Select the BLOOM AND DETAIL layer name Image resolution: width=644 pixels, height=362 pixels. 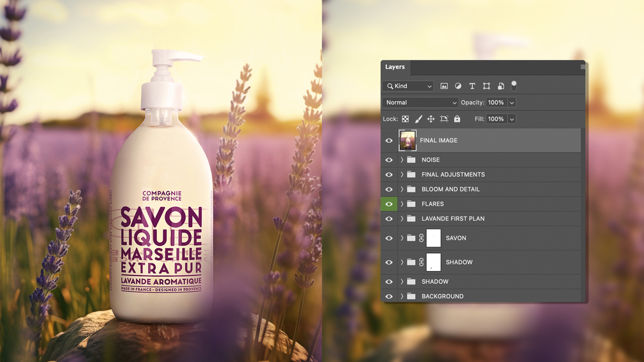point(450,189)
